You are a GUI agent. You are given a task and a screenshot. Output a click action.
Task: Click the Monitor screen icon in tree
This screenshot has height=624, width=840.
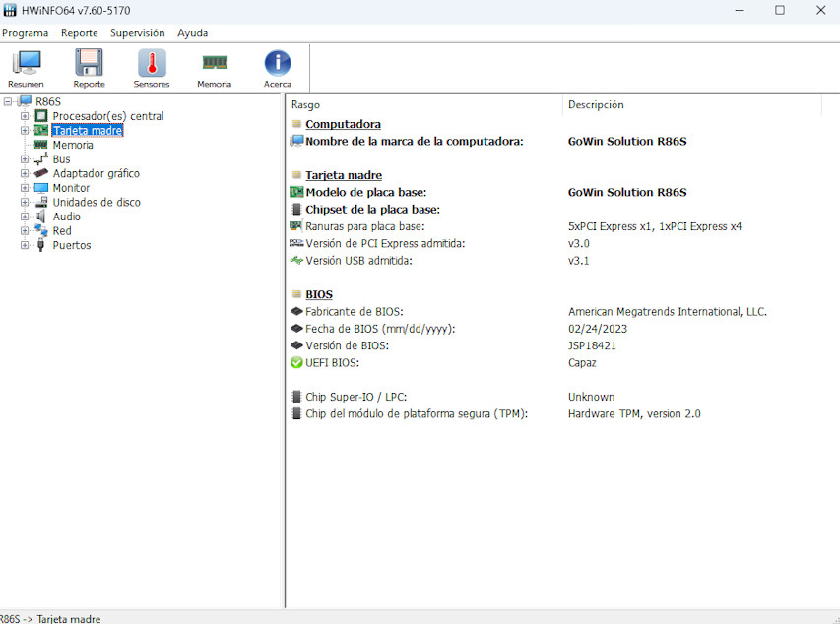coord(41,188)
